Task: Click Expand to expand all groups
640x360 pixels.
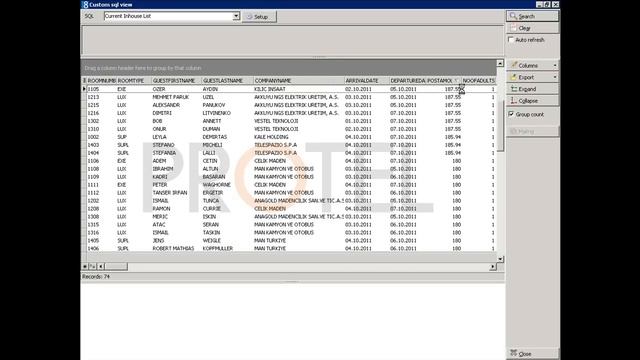Action: 532,89
